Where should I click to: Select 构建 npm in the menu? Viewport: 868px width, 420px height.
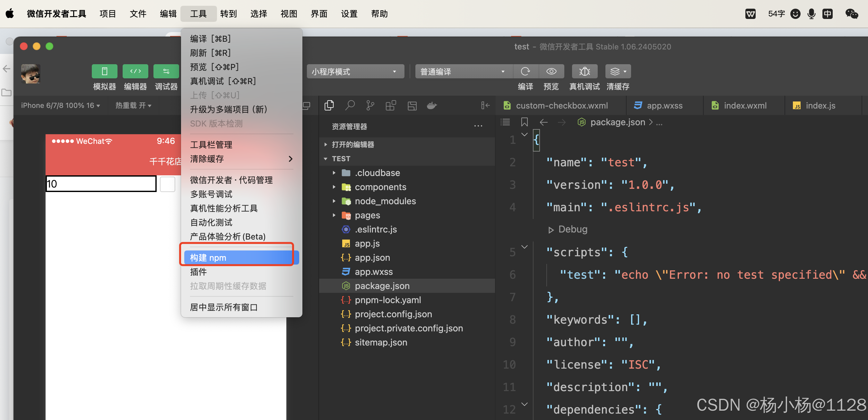[242, 258]
